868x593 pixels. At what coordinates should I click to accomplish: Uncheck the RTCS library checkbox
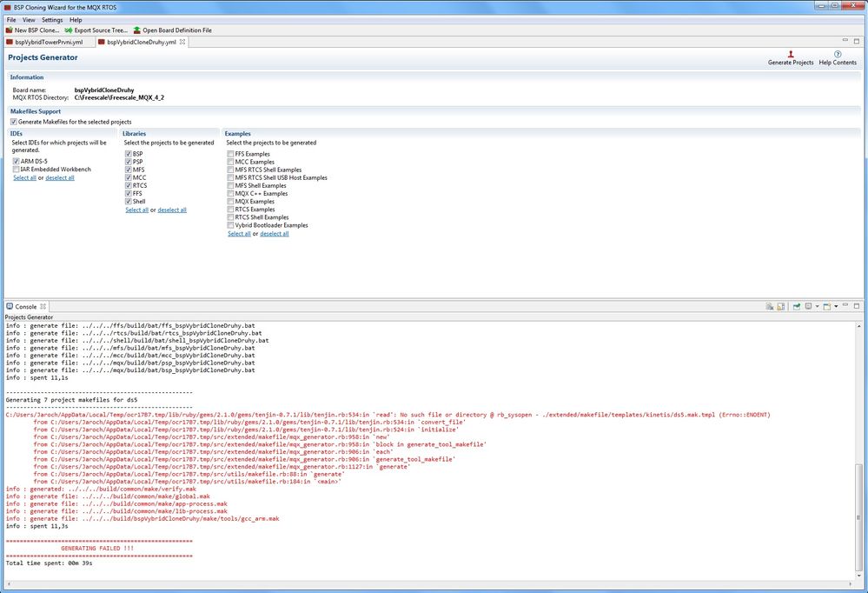tap(129, 186)
